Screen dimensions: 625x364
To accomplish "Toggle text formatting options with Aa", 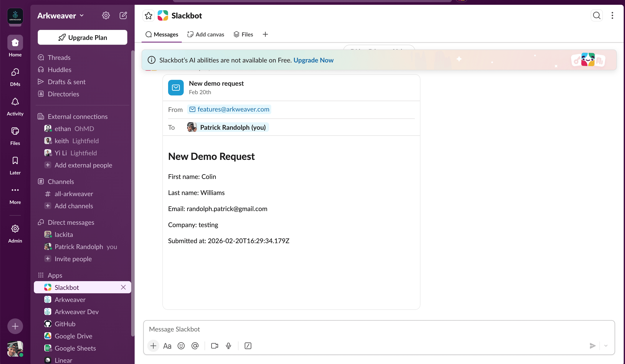I will coord(167,346).
